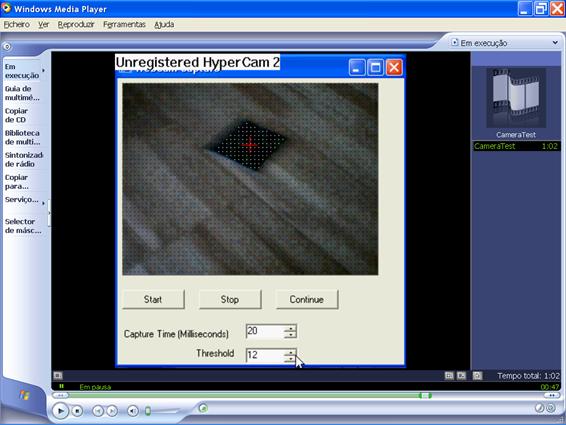The width and height of the screenshot is (566, 425).
Task: Open the Ajuda menu
Action: [164, 25]
